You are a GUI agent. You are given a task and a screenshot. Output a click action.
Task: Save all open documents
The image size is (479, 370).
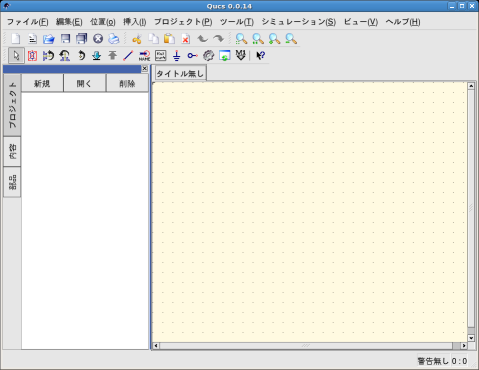point(81,39)
